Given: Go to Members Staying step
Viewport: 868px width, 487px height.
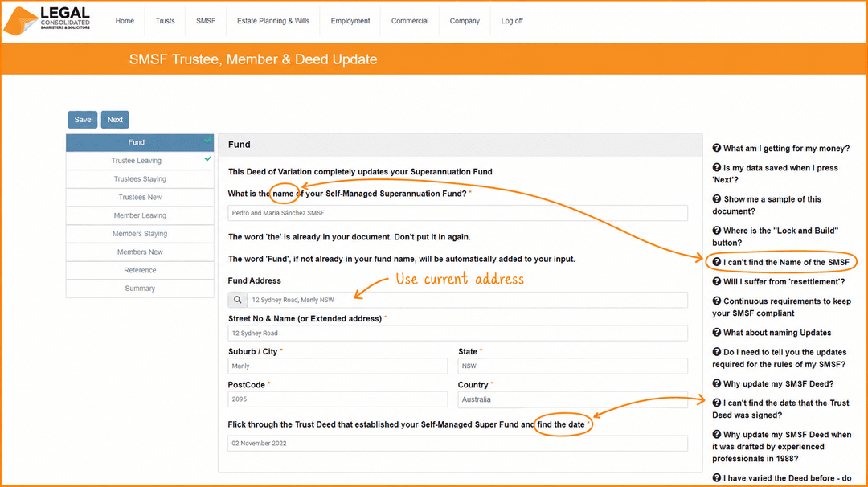Looking at the screenshot, I should click(x=140, y=234).
